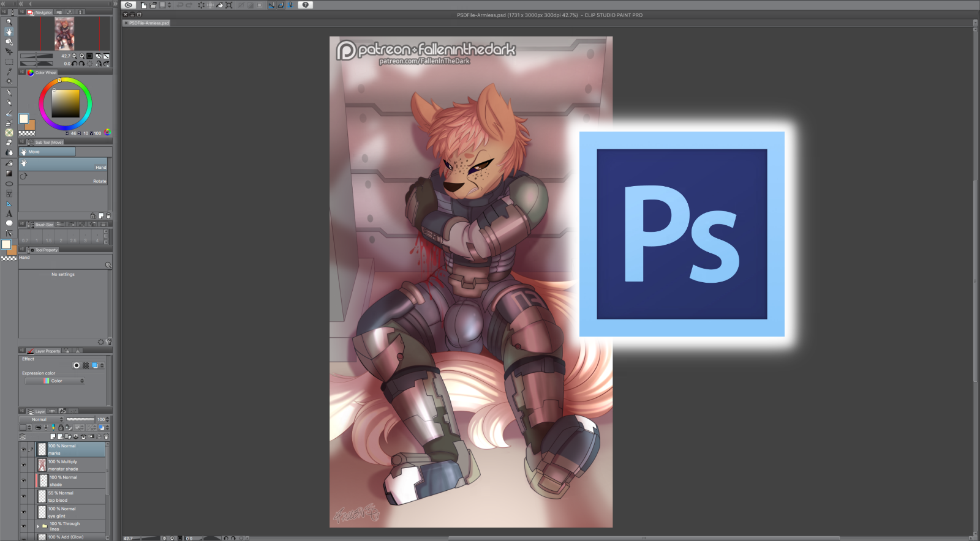Image resolution: width=980 pixels, height=541 pixels.
Task: Rotate canvas left in Navigator
Action: pyautogui.click(x=75, y=63)
